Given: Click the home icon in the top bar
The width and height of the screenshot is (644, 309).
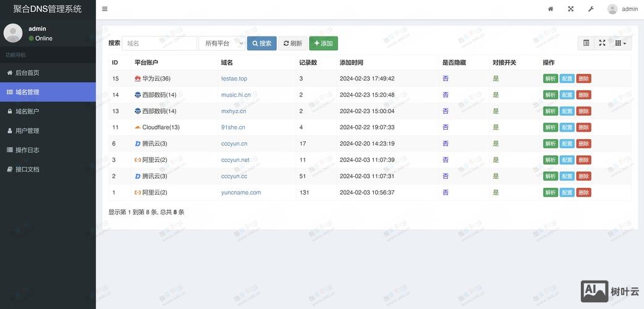Looking at the screenshot, I should pyautogui.click(x=551, y=9).
